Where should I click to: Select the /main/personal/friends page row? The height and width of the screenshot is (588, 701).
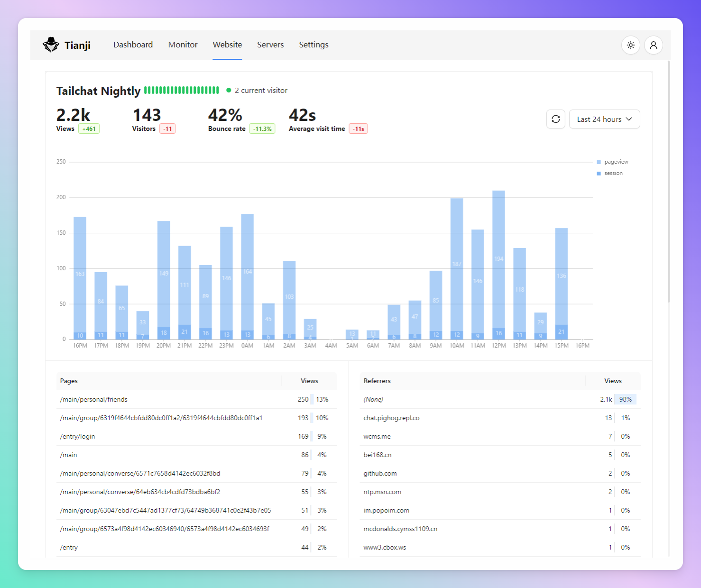click(196, 399)
